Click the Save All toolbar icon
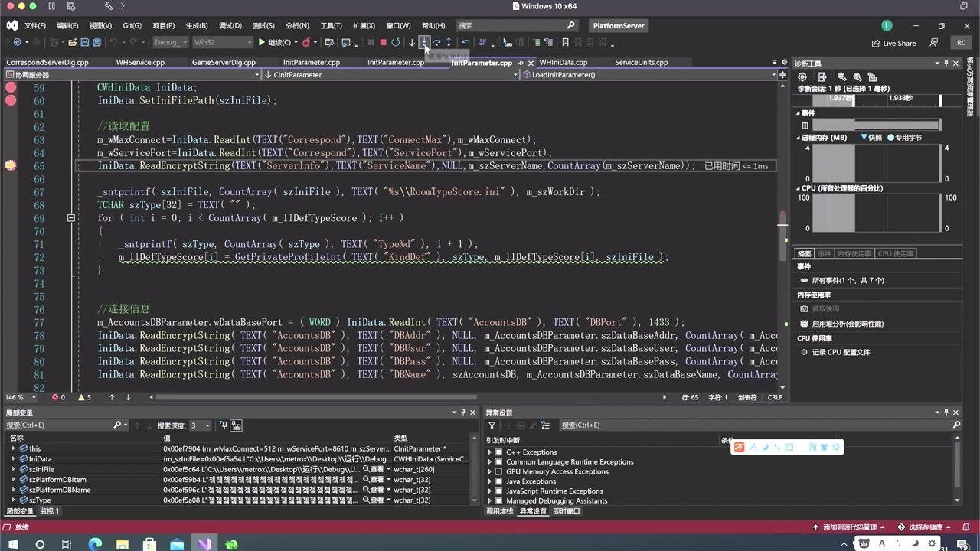Viewport: 980px width, 551px height. [98, 43]
